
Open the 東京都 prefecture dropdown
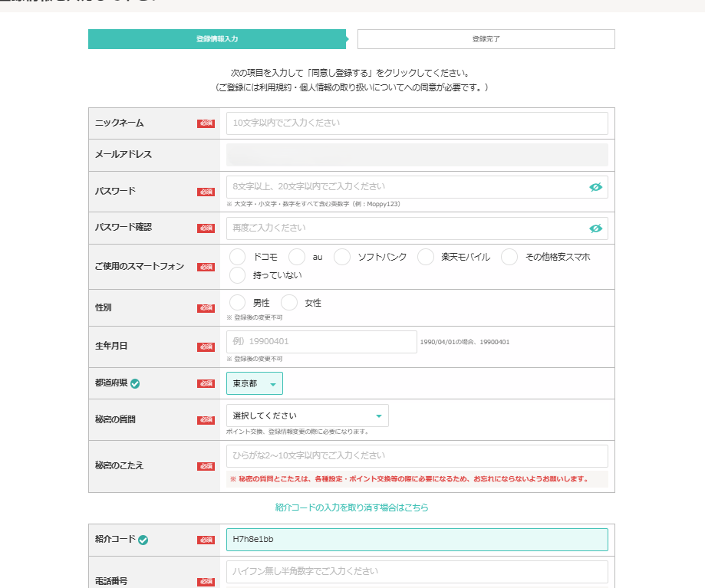point(255,383)
